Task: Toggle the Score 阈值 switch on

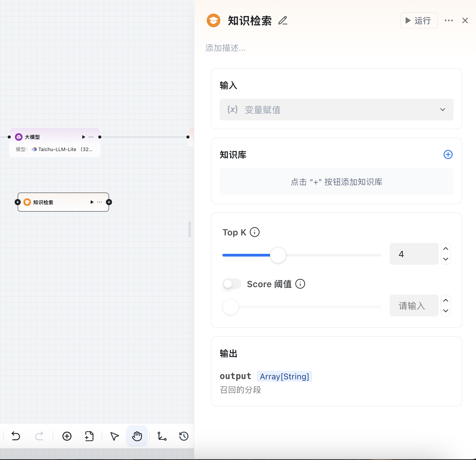Action: coord(232,283)
